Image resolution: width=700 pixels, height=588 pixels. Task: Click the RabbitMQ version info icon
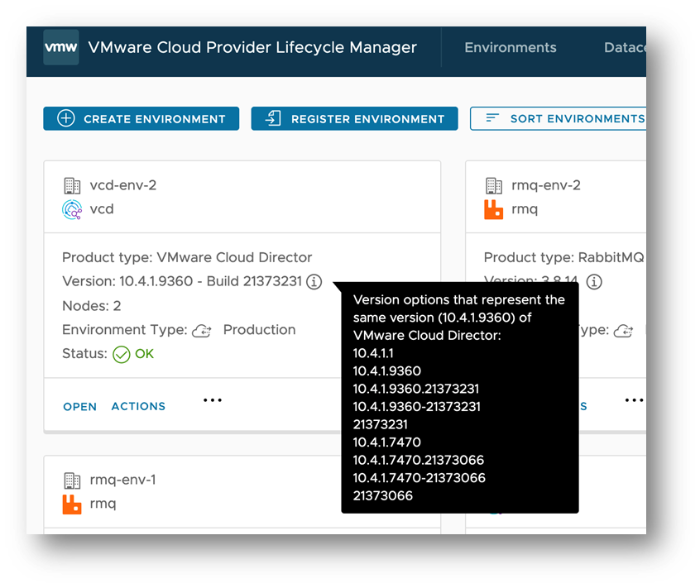(594, 282)
